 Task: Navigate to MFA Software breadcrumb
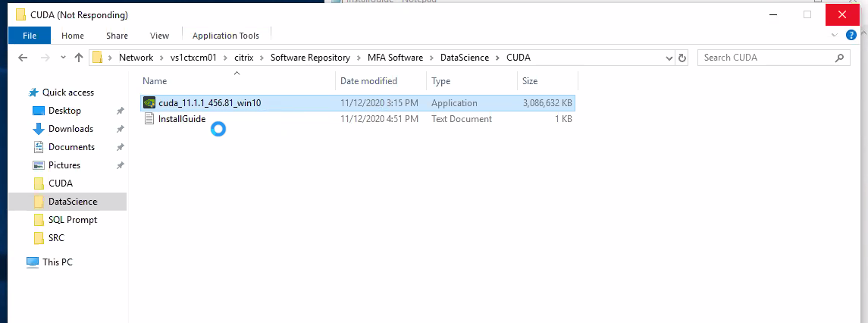[395, 58]
